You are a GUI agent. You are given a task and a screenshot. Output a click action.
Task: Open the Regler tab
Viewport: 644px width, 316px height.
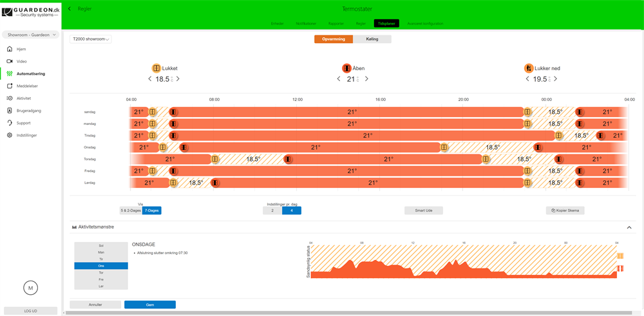tap(361, 23)
